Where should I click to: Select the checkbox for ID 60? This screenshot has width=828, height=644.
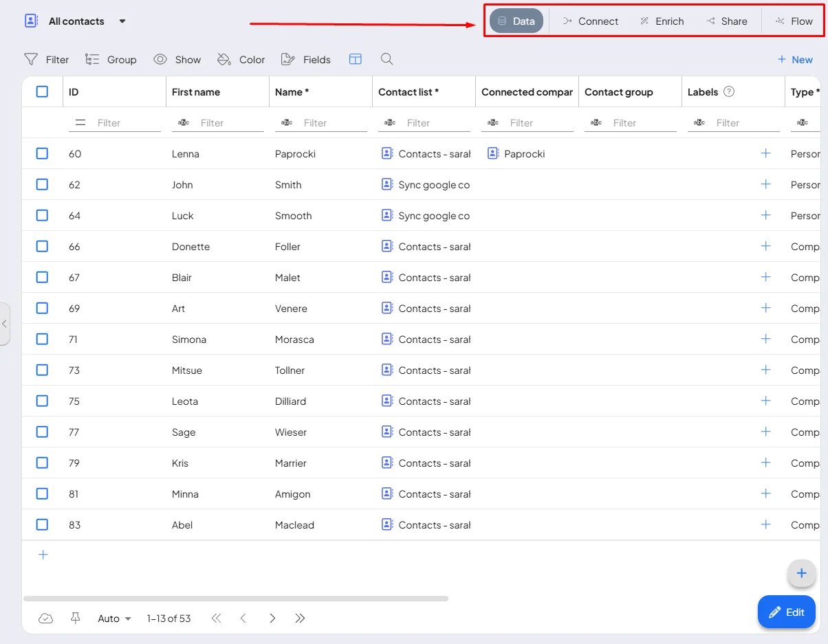point(42,153)
